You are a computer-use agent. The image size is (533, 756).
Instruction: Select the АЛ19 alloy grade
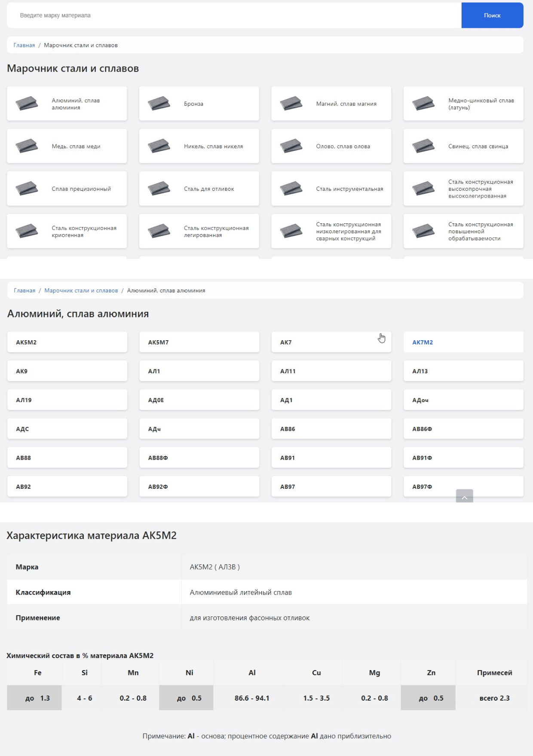tap(67, 399)
